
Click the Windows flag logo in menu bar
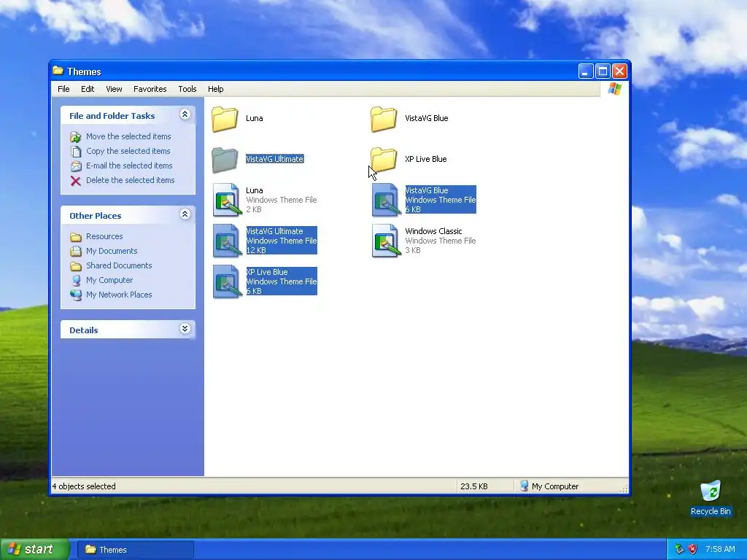tap(614, 89)
